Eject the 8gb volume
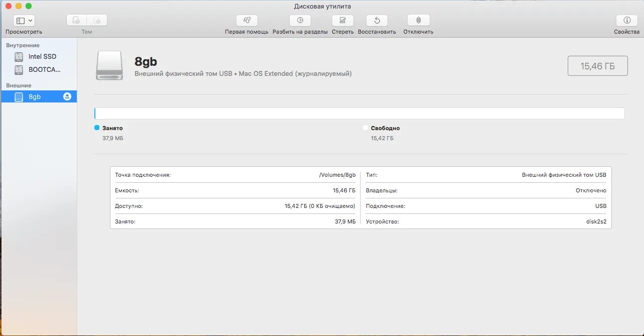The height and width of the screenshot is (336, 644). [x=67, y=96]
